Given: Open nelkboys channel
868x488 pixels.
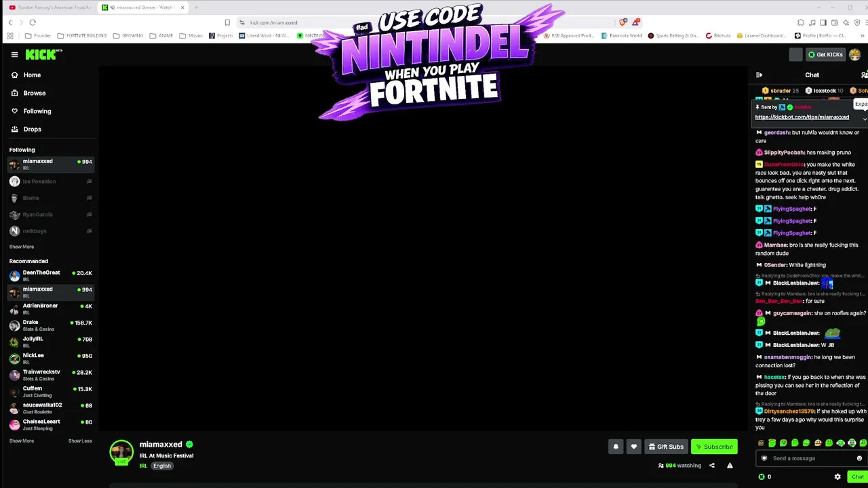Looking at the screenshot, I should pos(51,231).
